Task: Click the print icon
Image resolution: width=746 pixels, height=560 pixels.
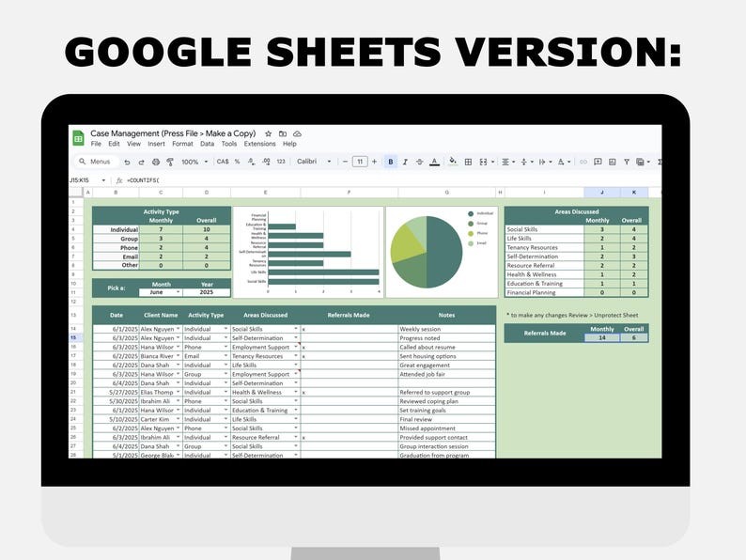Action: (x=156, y=162)
